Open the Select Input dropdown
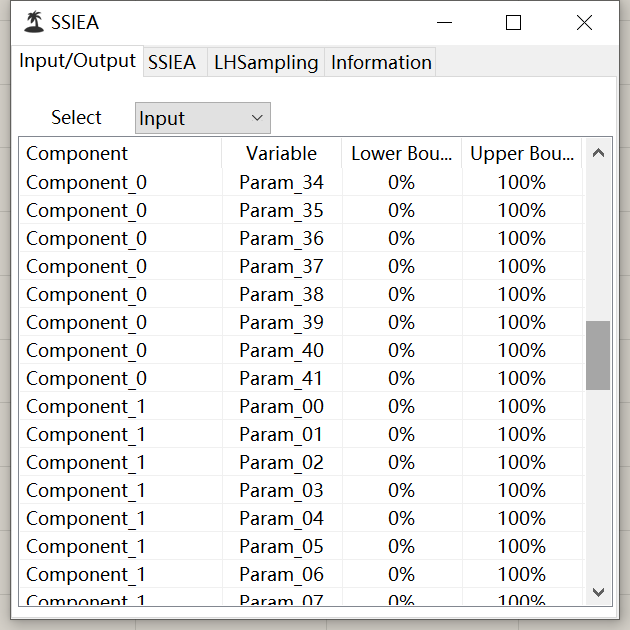 (x=203, y=118)
